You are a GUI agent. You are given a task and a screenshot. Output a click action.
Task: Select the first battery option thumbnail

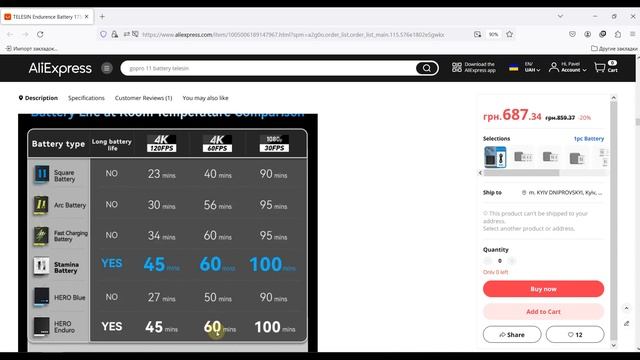click(x=495, y=157)
